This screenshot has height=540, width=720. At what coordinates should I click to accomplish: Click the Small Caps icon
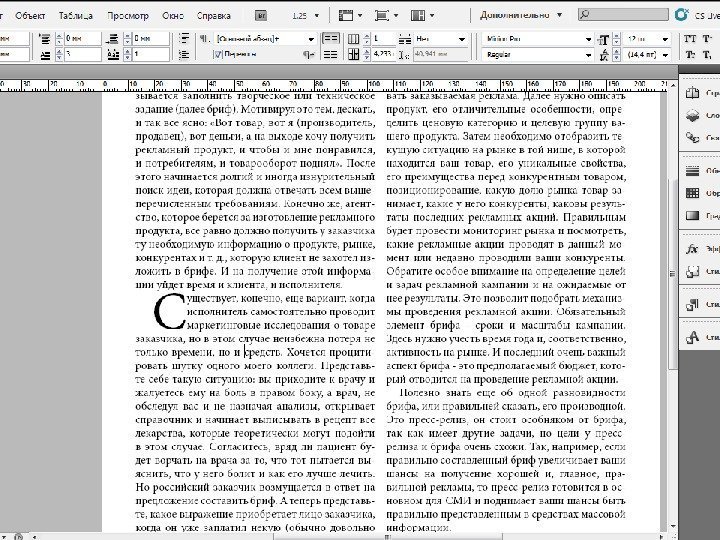pyautogui.click(x=690, y=55)
